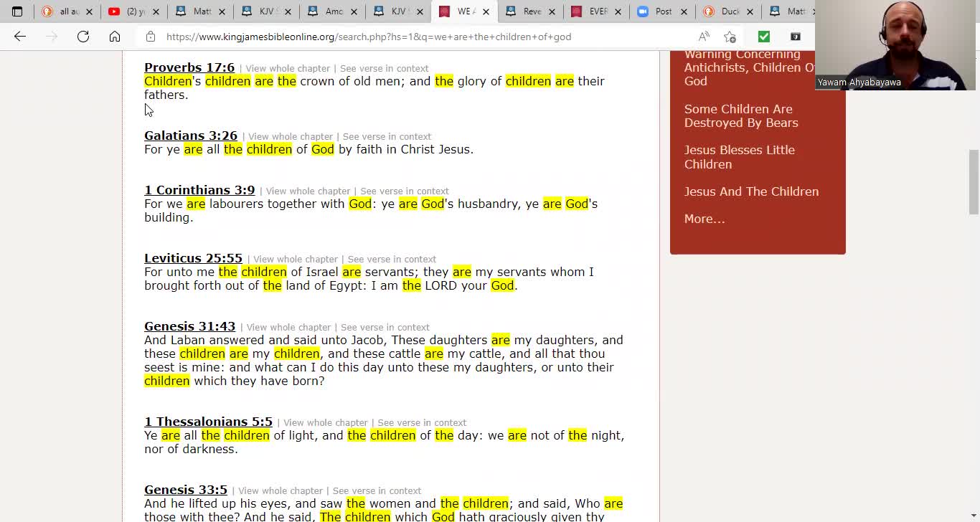The width and height of the screenshot is (980, 522).
Task: Open 'Jesus And The Children' sidebar link
Action: 751,191
